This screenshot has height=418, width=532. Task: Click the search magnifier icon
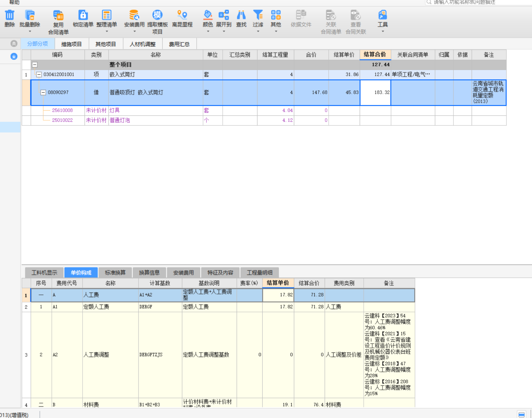[x=429, y=2]
